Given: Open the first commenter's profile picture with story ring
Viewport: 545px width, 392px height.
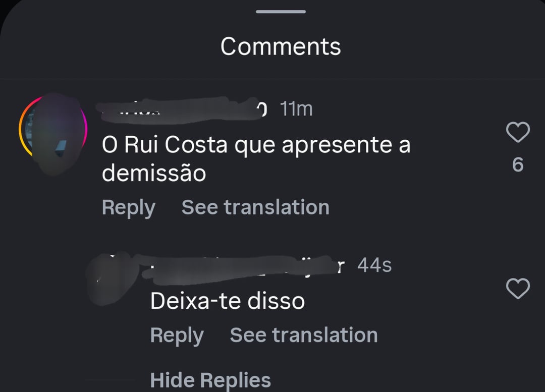Looking at the screenshot, I should [53, 128].
